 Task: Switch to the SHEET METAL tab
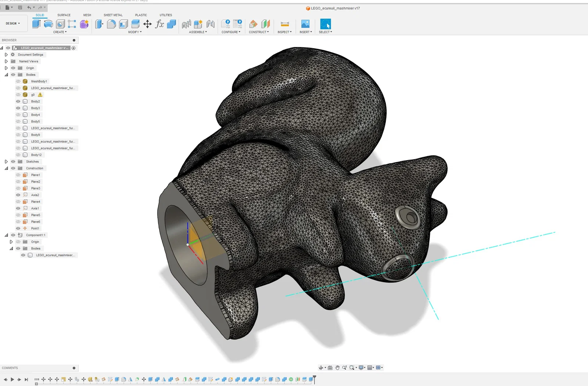tap(113, 15)
